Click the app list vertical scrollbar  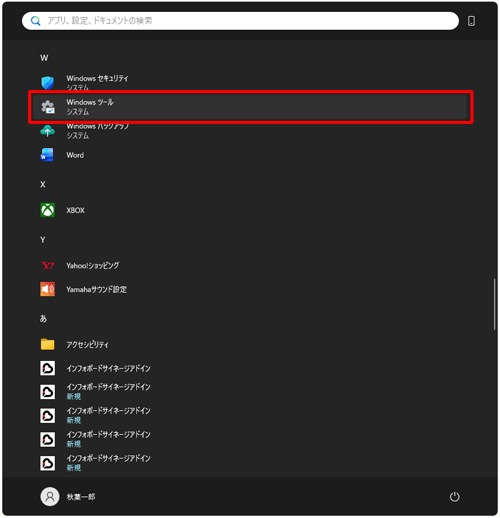(x=494, y=304)
